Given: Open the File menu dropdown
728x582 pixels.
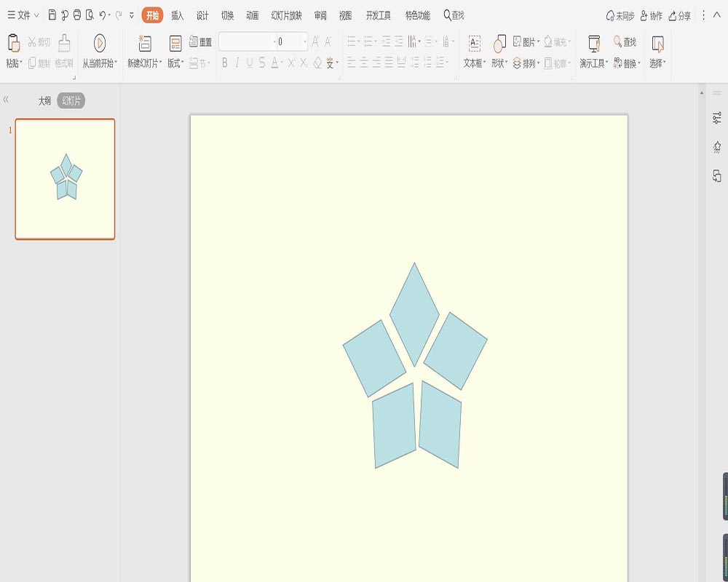Looking at the screenshot, I should coord(23,15).
